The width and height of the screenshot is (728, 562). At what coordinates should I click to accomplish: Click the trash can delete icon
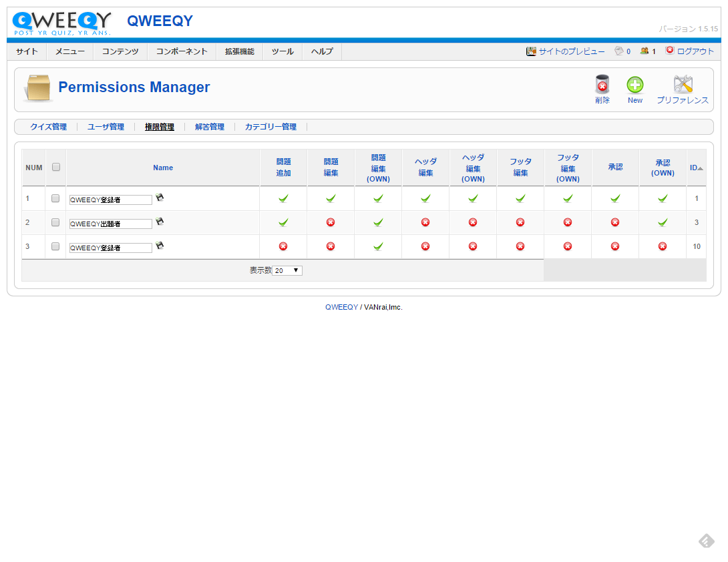click(602, 85)
